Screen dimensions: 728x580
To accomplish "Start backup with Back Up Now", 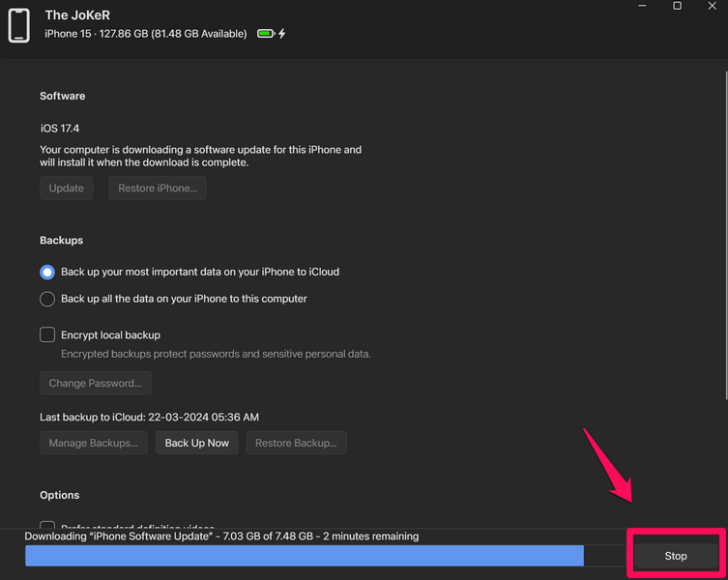I will tap(196, 443).
